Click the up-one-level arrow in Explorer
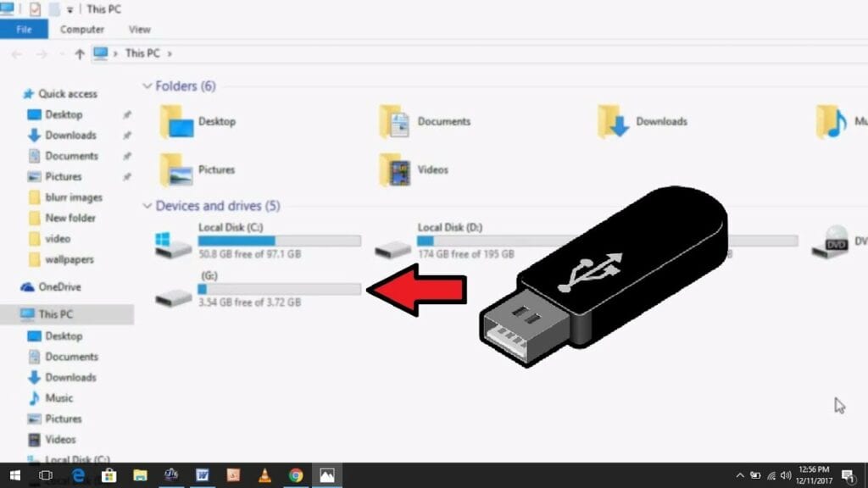 (79, 53)
